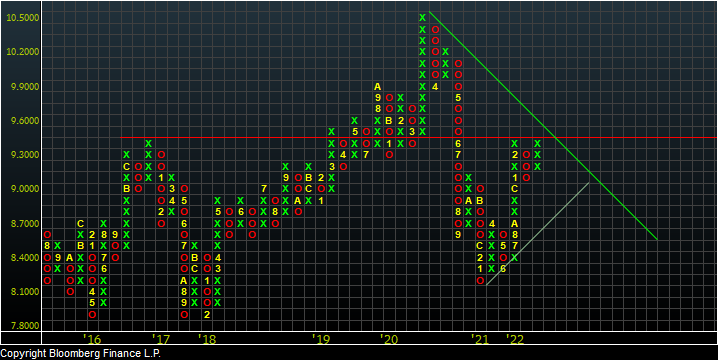Click the Copyright Bloomberg Finance L.P. text
718x360 pixels.
tap(81, 354)
